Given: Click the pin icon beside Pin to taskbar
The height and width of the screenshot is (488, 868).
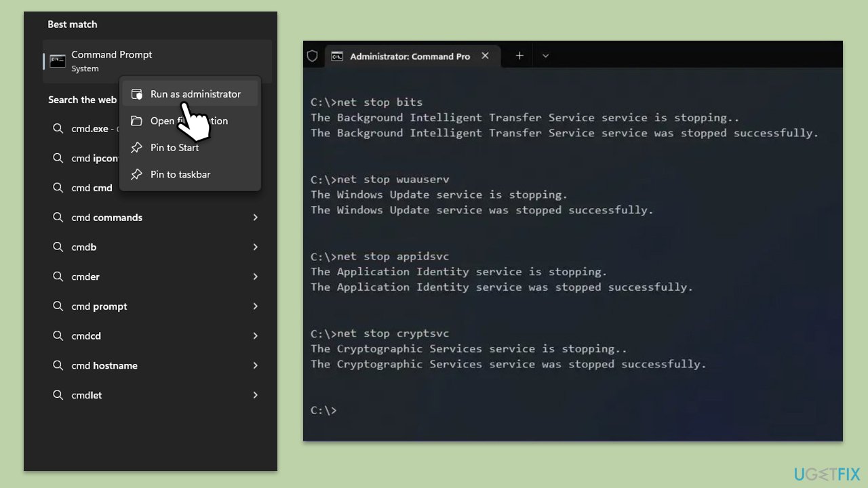Looking at the screenshot, I should tap(137, 174).
